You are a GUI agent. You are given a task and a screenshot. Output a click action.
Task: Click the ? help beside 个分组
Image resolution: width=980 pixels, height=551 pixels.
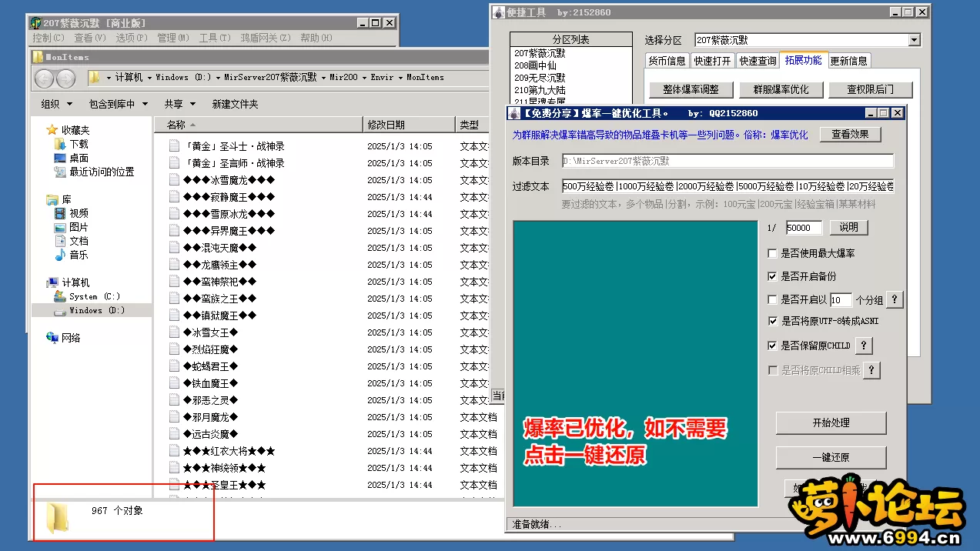pyautogui.click(x=895, y=300)
